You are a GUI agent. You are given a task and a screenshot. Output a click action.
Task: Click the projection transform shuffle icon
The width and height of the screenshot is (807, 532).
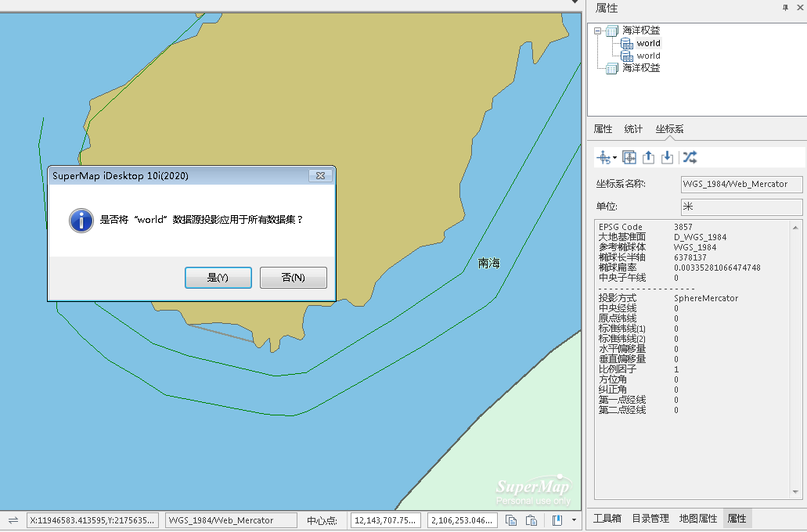690,157
